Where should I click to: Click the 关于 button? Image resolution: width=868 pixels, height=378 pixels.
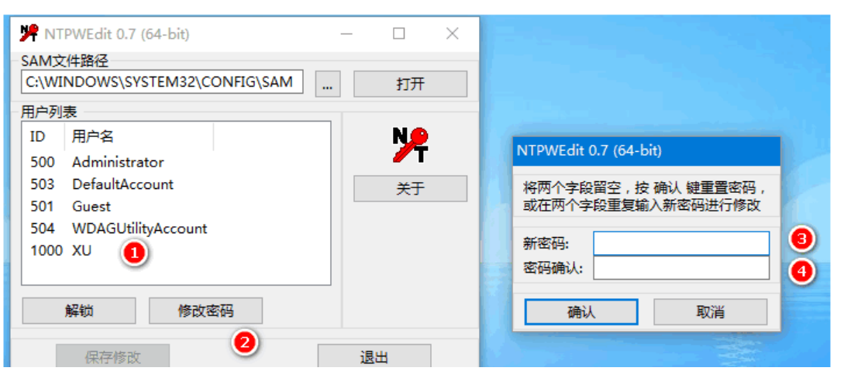pyautogui.click(x=410, y=189)
